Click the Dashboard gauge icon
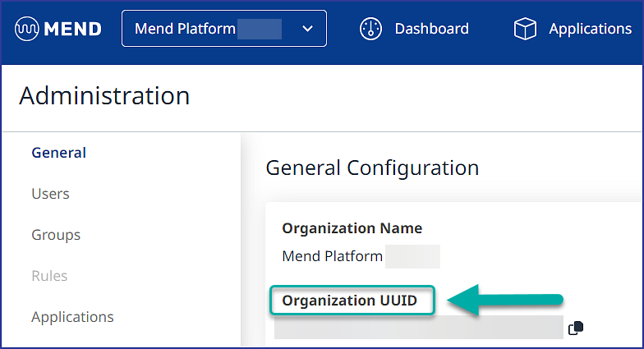This screenshot has width=644, height=349. pos(371,29)
